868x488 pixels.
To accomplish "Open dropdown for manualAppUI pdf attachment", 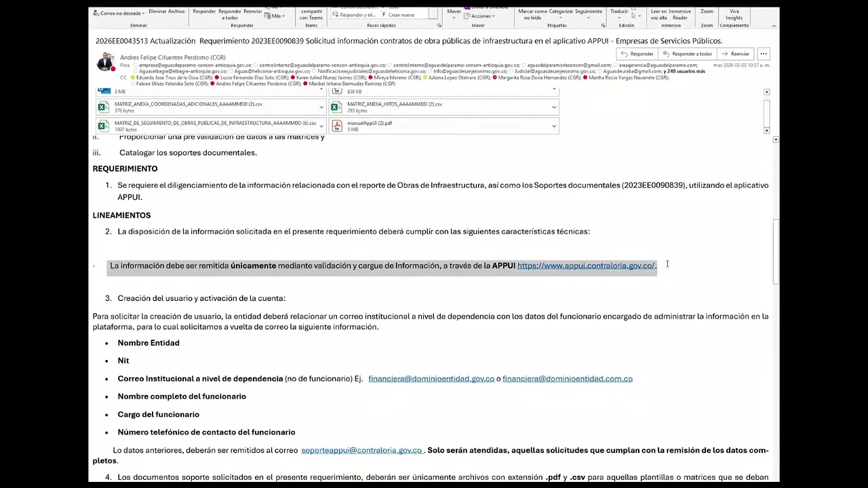I will (554, 126).
